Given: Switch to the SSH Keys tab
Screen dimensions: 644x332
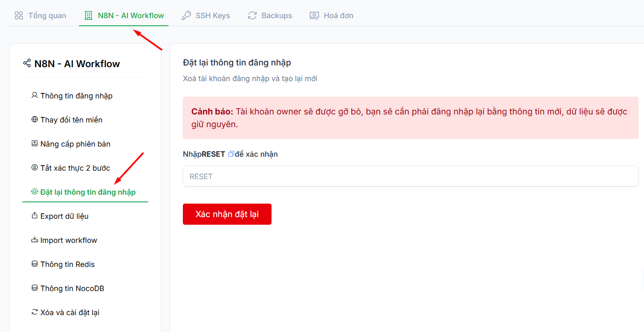Looking at the screenshot, I should pos(206,16).
